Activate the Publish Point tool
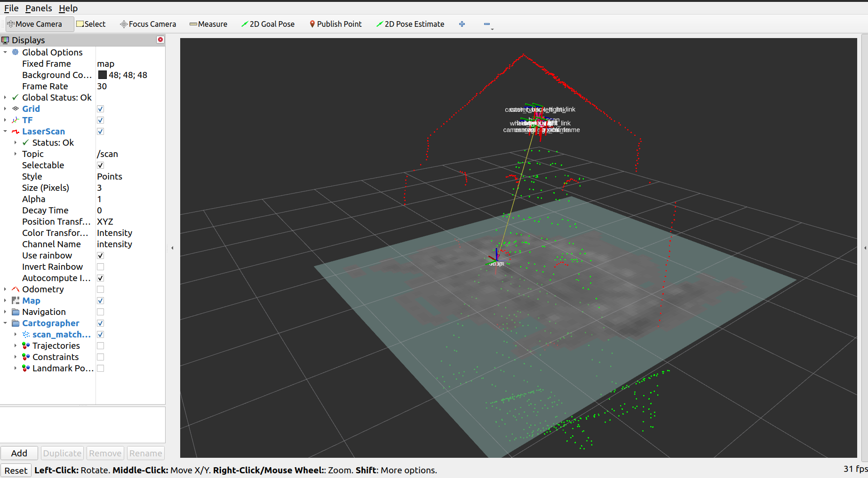This screenshot has height=478, width=868. pyautogui.click(x=335, y=24)
